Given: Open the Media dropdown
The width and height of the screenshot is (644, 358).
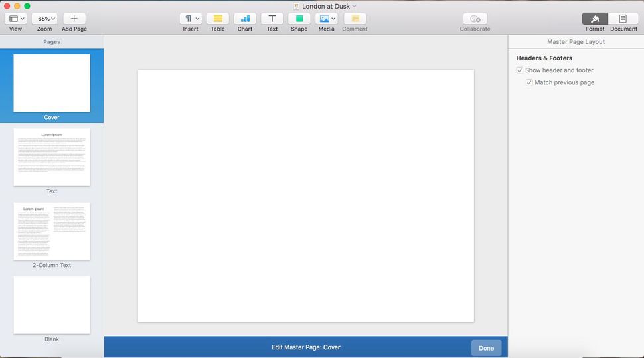Looking at the screenshot, I should pyautogui.click(x=326, y=19).
